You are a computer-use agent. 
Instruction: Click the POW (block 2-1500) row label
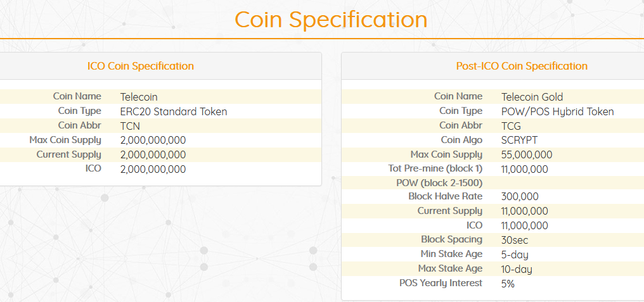[439, 183]
